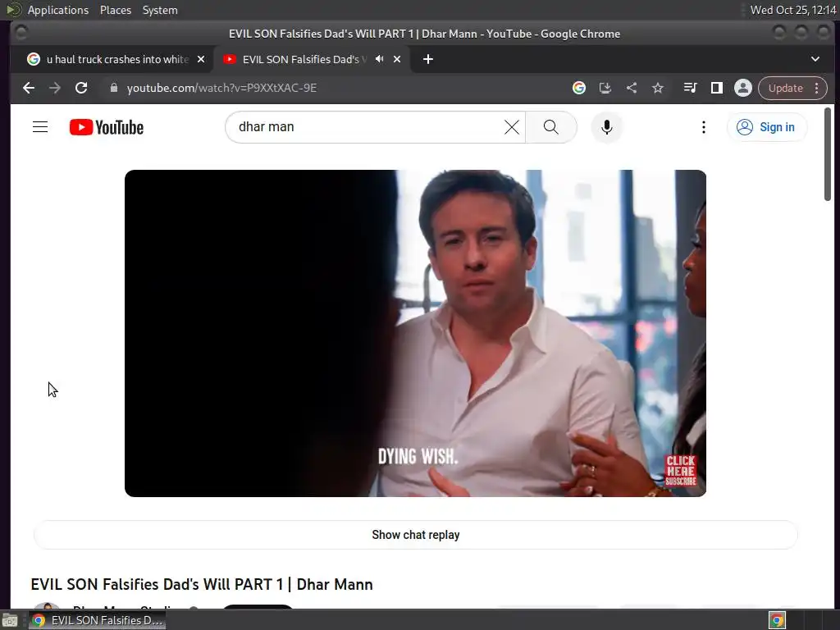Share this page using the share icon
Image resolution: width=840 pixels, height=630 pixels.
tap(632, 88)
